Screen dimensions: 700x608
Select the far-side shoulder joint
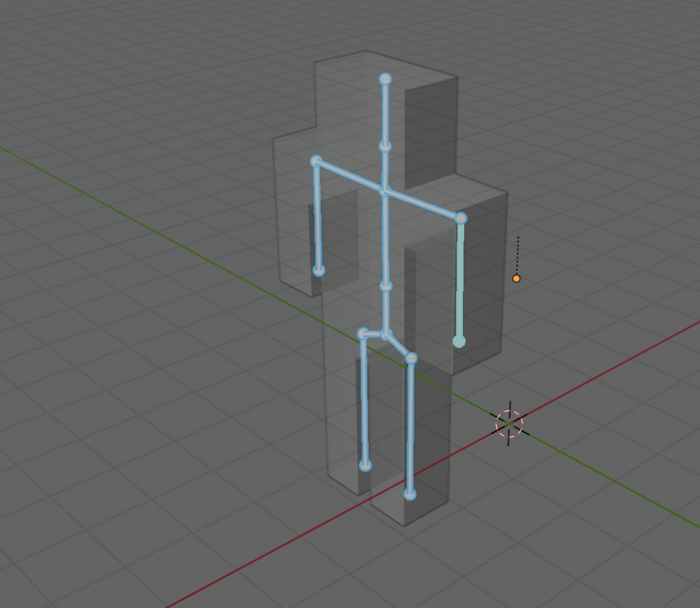[x=316, y=161]
